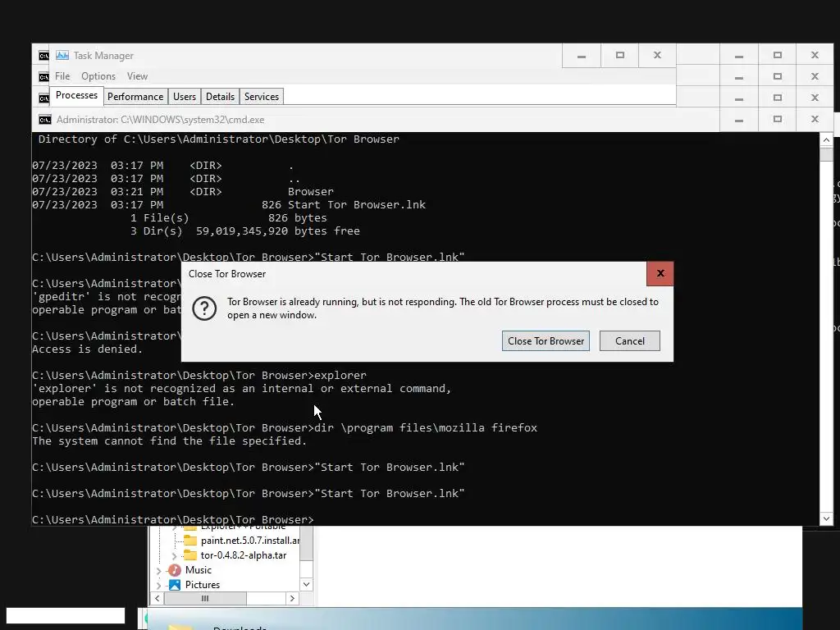Open the Task Manager File menu

(62, 76)
